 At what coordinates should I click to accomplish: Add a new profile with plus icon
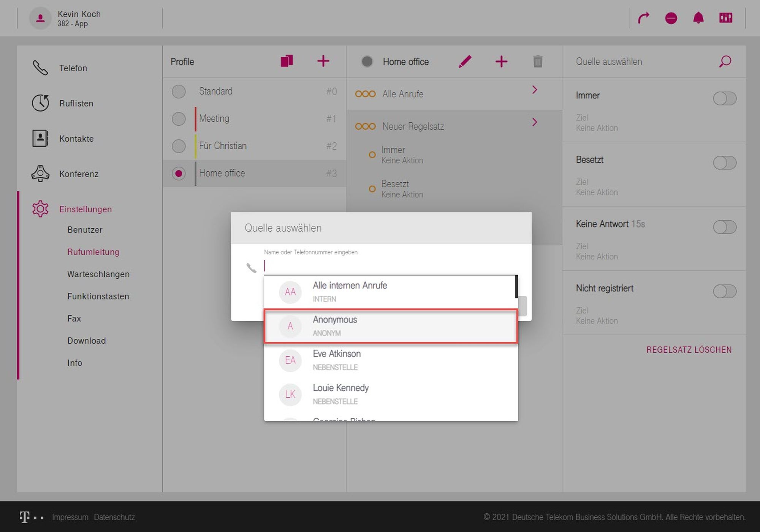[323, 61]
